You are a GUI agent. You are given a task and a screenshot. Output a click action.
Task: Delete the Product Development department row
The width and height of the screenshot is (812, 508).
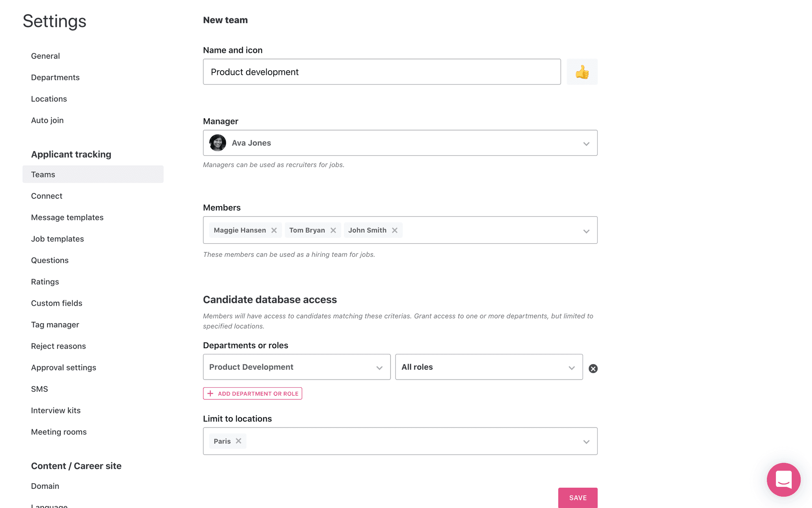593,368
